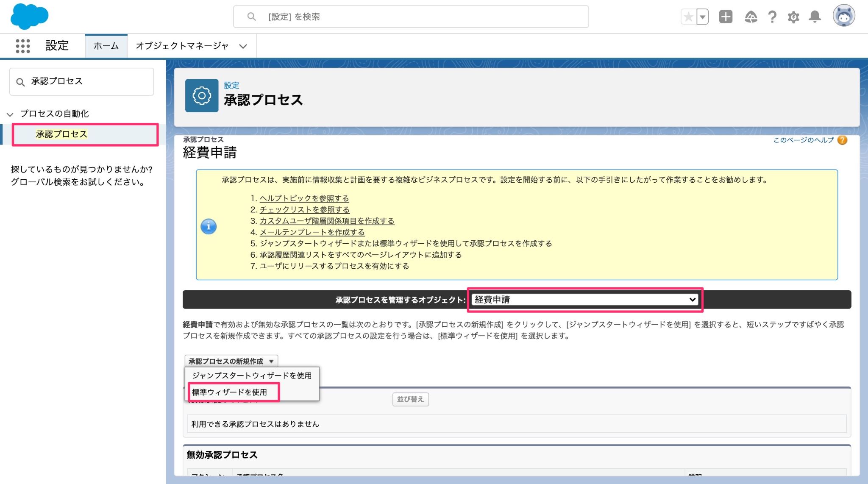The image size is (868, 484).
Task: Open the setup gear menu
Action: pyautogui.click(x=793, y=17)
